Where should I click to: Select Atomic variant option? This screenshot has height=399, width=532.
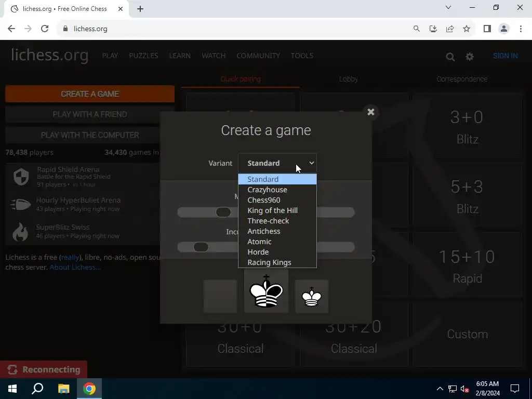click(x=277, y=242)
